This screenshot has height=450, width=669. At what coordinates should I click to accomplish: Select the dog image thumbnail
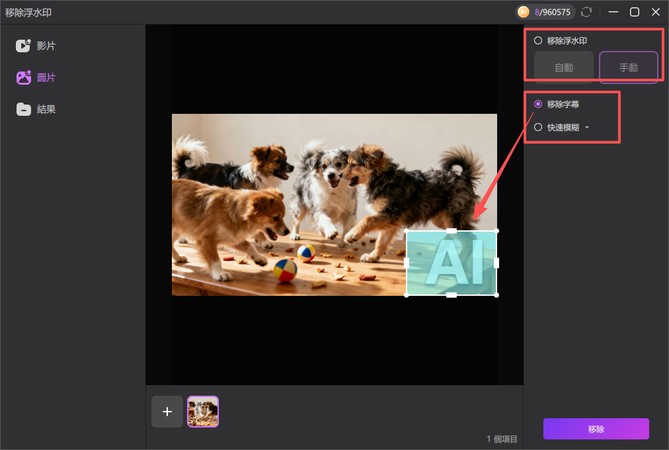click(x=203, y=411)
